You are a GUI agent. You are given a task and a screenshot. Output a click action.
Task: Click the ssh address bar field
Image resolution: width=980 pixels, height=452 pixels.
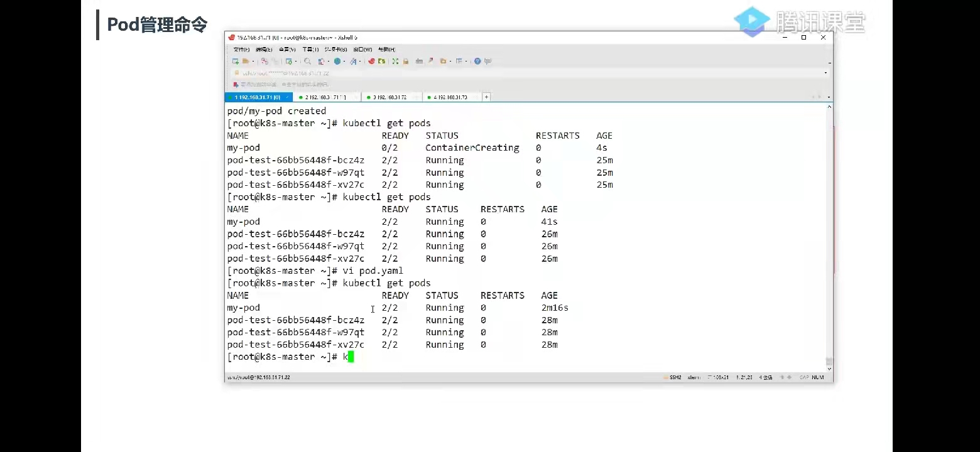click(x=528, y=73)
